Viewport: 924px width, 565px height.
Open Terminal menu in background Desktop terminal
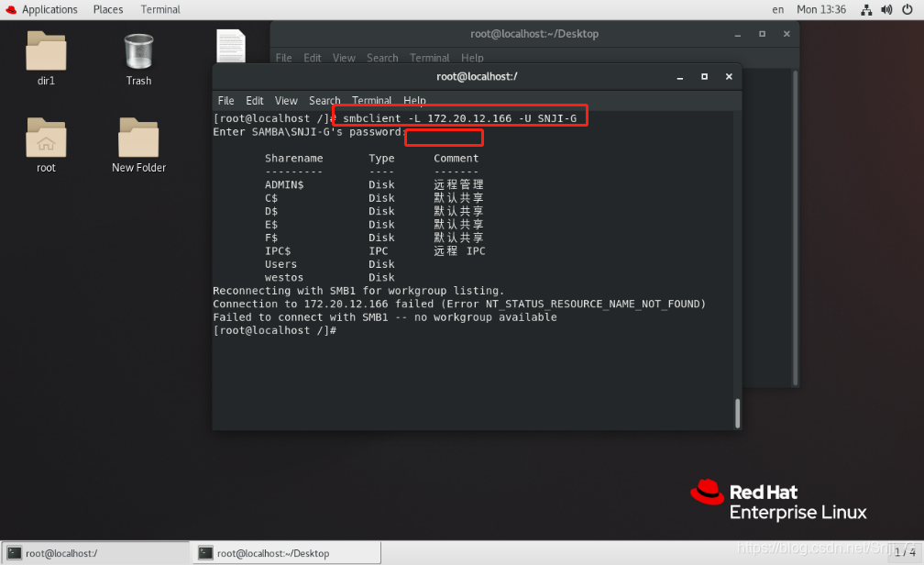point(430,58)
